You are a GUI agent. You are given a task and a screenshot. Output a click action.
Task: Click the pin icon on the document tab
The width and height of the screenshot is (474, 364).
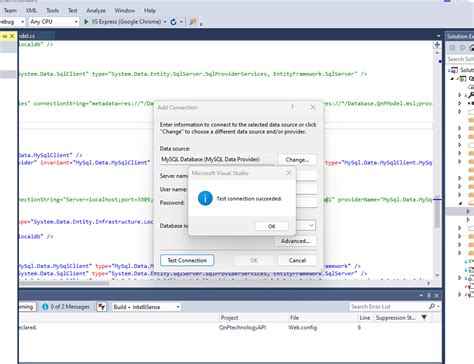(5, 36)
